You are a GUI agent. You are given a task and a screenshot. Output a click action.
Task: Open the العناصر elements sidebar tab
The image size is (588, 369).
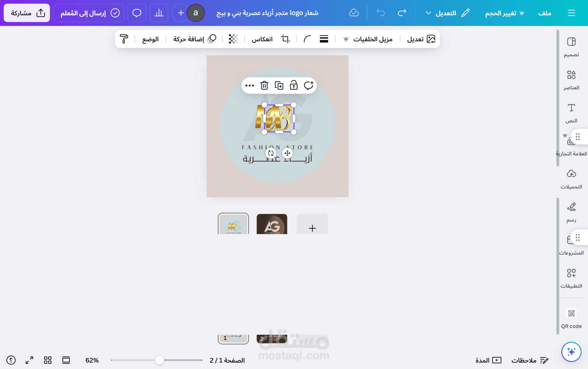571,80
